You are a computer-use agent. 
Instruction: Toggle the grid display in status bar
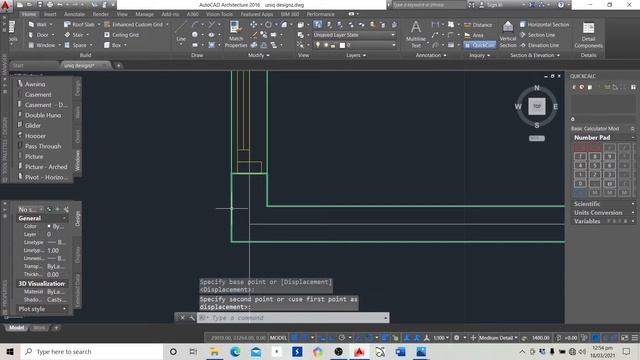click(294, 338)
